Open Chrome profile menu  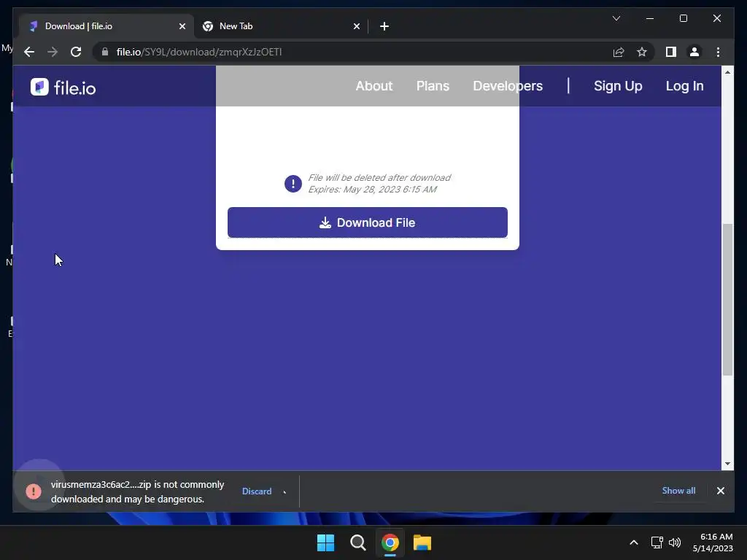[x=694, y=52]
